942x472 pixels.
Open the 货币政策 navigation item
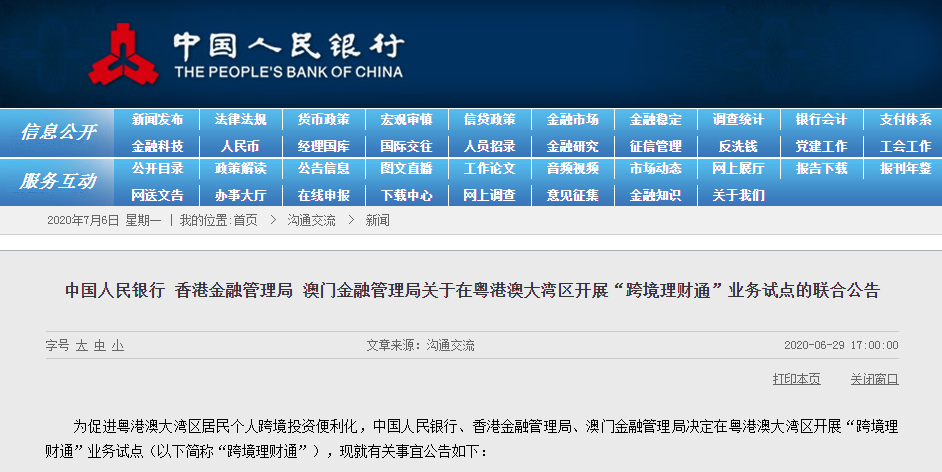coord(323,120)
